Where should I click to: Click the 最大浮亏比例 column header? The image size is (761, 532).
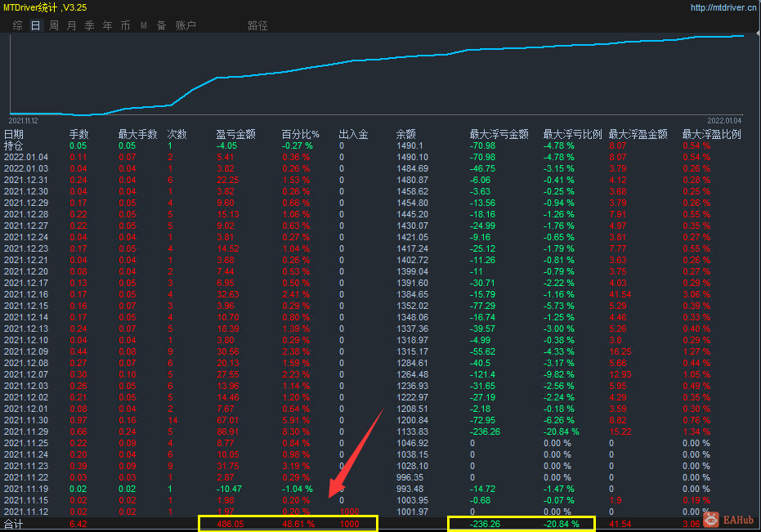pos(572,135)
